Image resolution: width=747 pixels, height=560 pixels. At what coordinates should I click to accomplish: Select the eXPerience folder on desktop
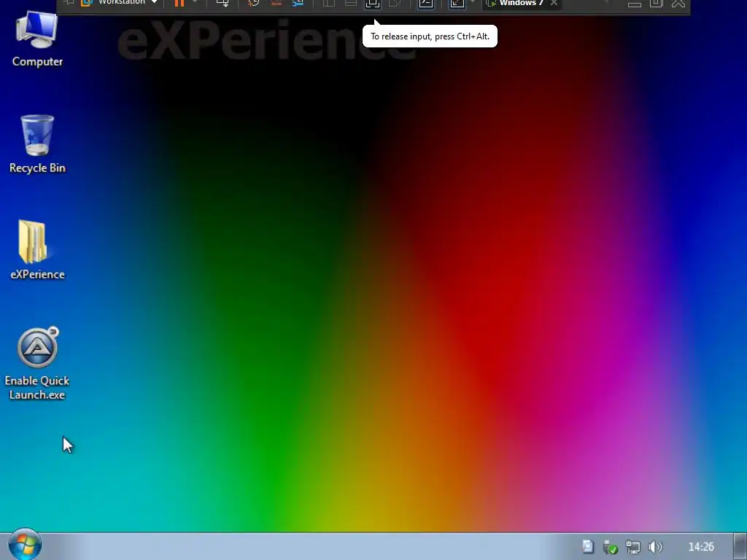pos(37,249)
